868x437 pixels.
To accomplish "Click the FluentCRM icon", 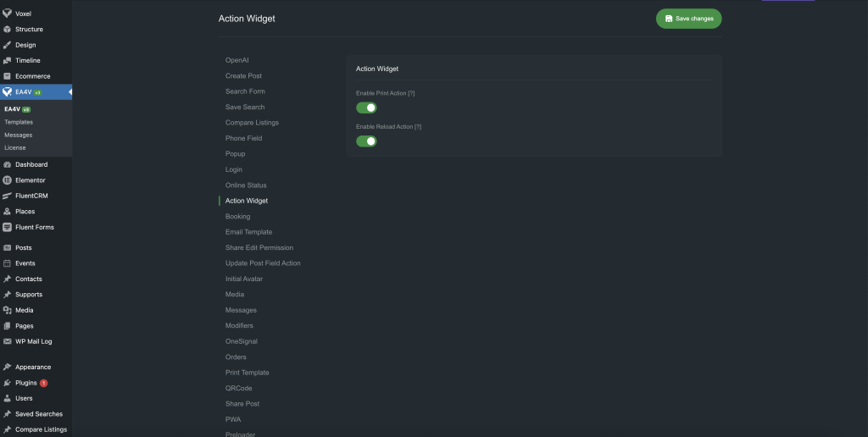I will pos(8,196).
